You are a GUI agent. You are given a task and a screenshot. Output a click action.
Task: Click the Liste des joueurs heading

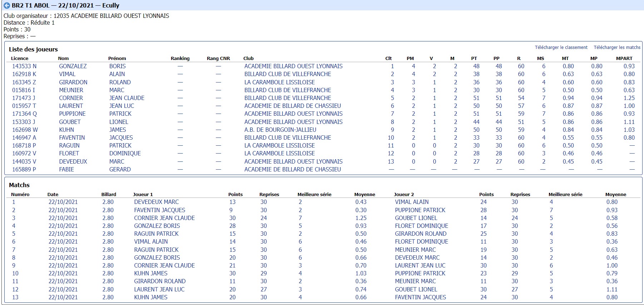coord(33,49)
